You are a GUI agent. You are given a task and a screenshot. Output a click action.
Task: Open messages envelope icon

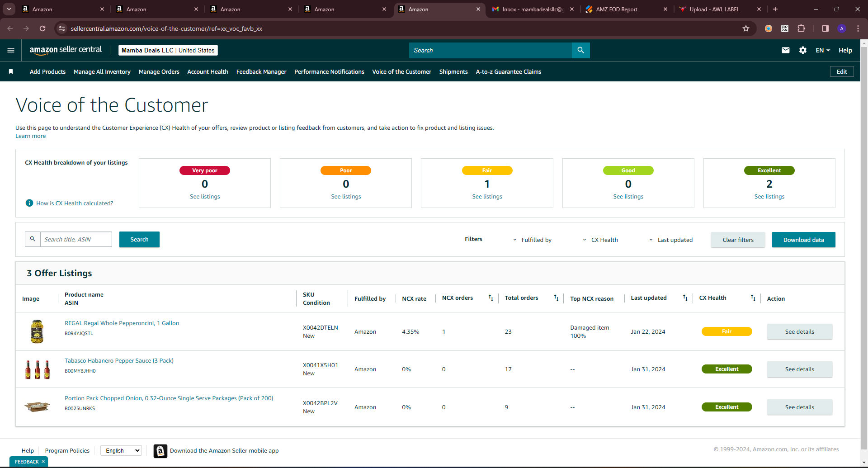786,50
